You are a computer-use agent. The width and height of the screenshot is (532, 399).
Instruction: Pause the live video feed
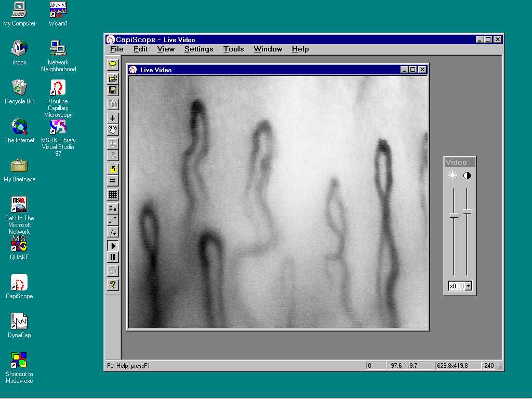(113, 257)
